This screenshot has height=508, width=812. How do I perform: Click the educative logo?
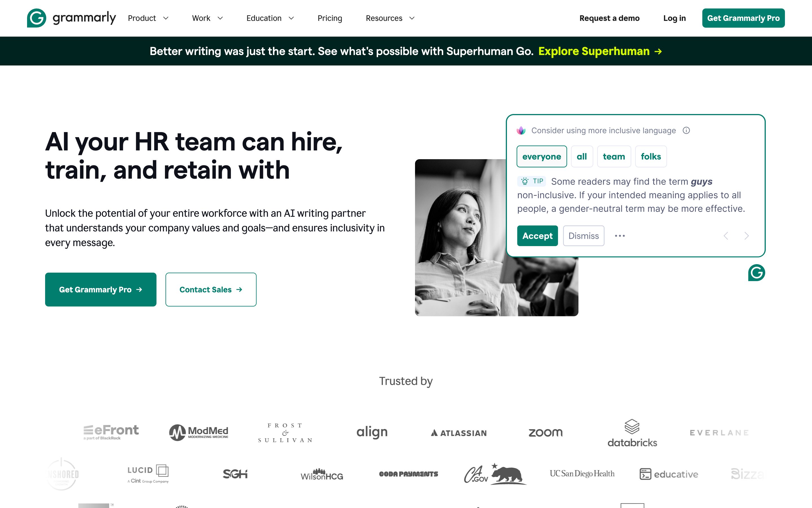669,474
